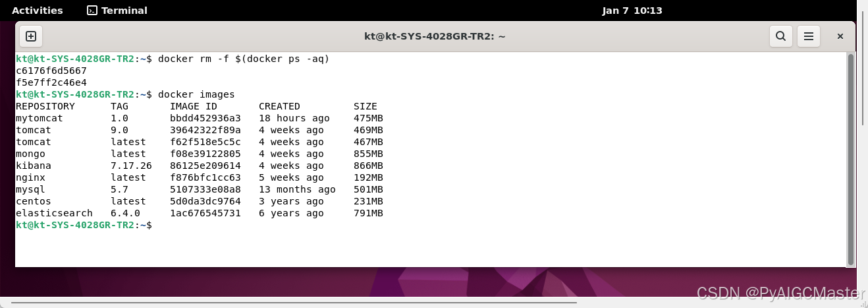
Task: Click the SIZE column header
Action: 366,106
